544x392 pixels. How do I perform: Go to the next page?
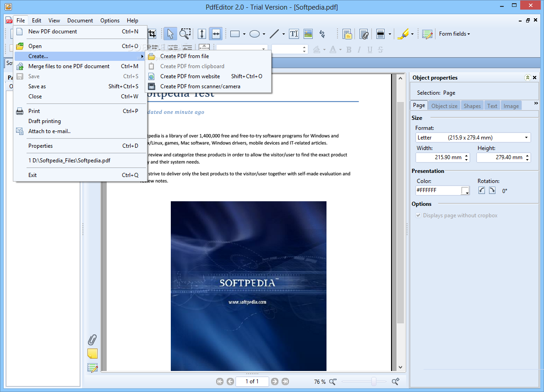274,381
